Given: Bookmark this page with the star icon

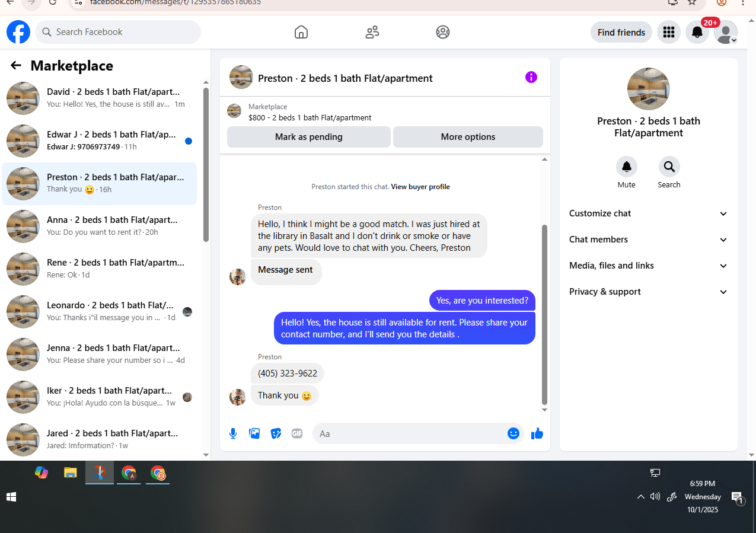Looking at the screenshot, I should pos(692,2).
